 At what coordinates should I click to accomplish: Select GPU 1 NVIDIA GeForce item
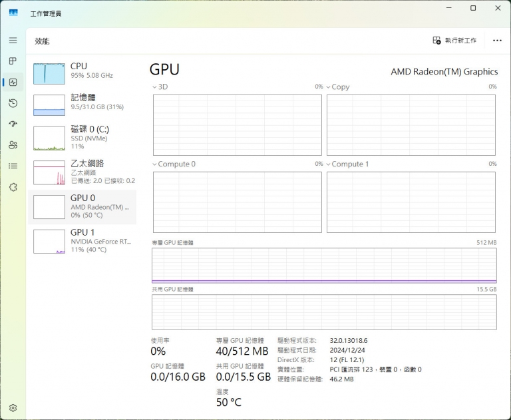coord(82,241)
